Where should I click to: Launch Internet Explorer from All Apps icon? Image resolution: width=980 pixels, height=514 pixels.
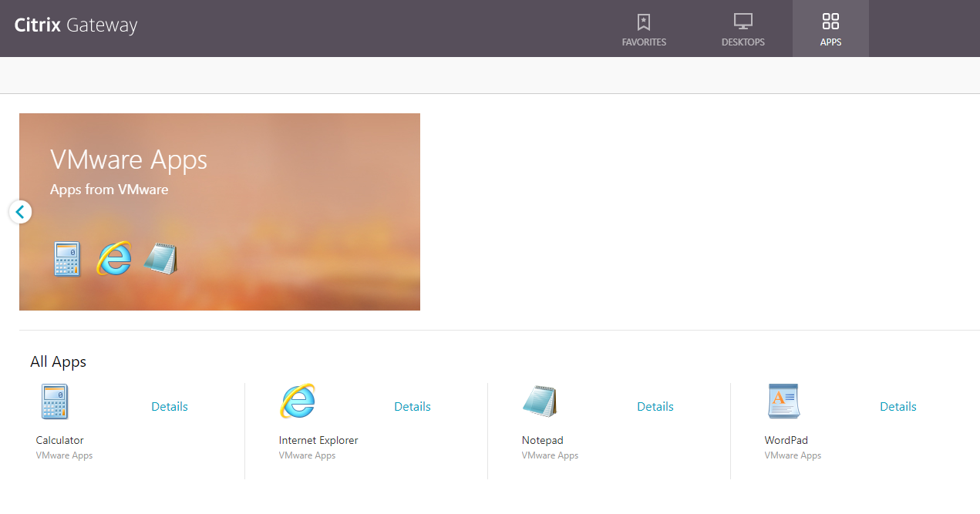tap(298, 401)
